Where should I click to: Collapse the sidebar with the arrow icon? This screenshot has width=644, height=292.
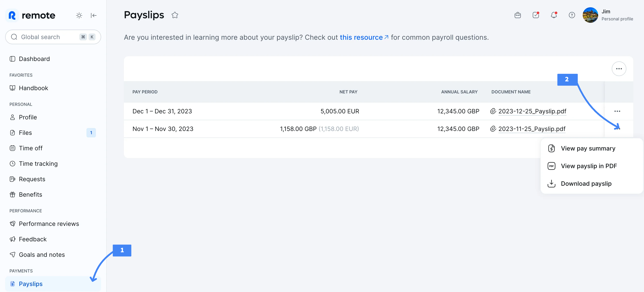pyautogui.click(x=94, y=15)
